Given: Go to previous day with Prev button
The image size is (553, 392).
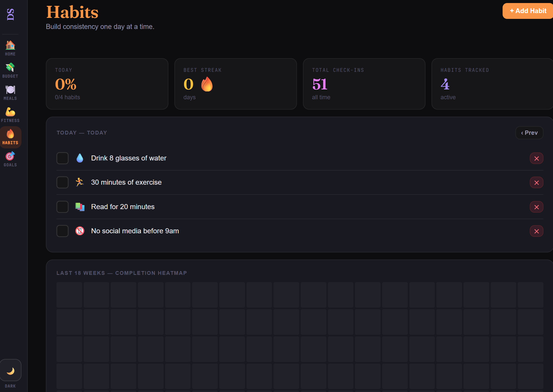Looking at the screenshot, I should click(529, 133).
